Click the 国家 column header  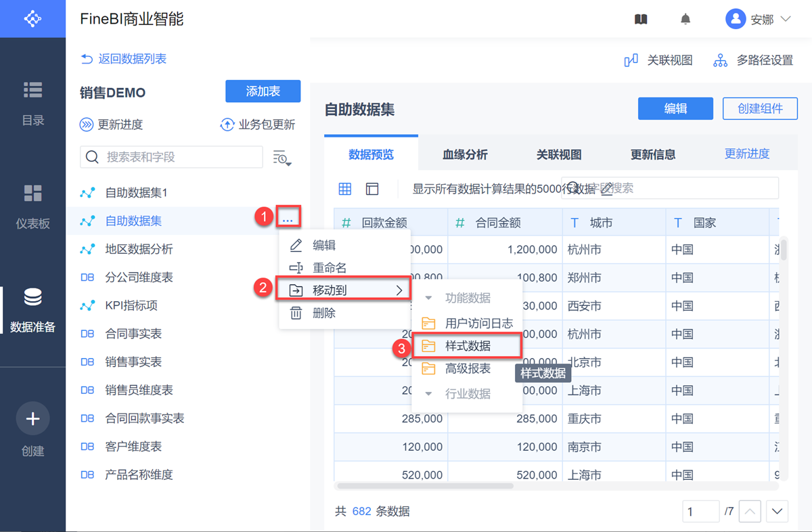click(718, 222)
